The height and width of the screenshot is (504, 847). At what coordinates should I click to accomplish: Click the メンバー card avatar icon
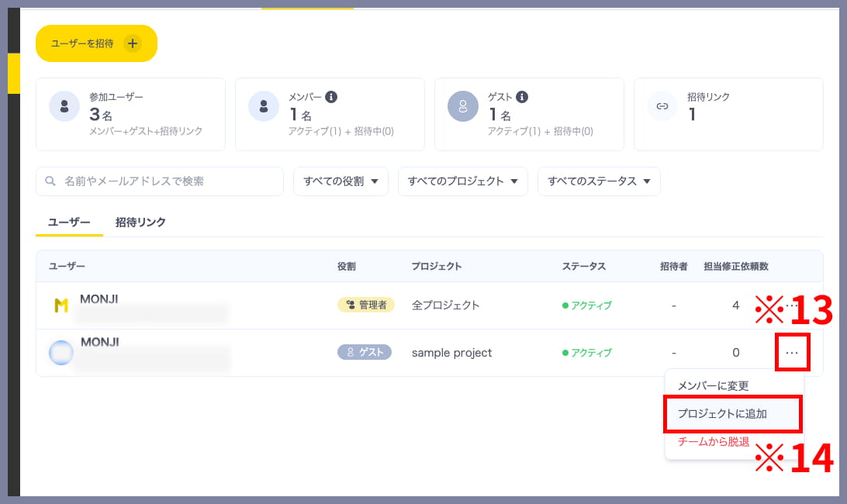[264, 106]
